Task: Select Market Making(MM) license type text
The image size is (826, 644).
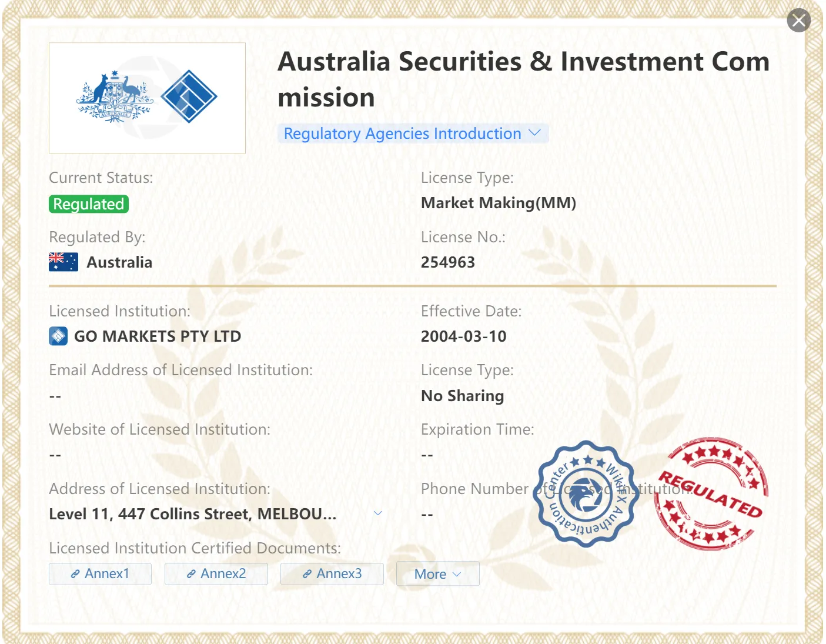Action: click(499, 203)
